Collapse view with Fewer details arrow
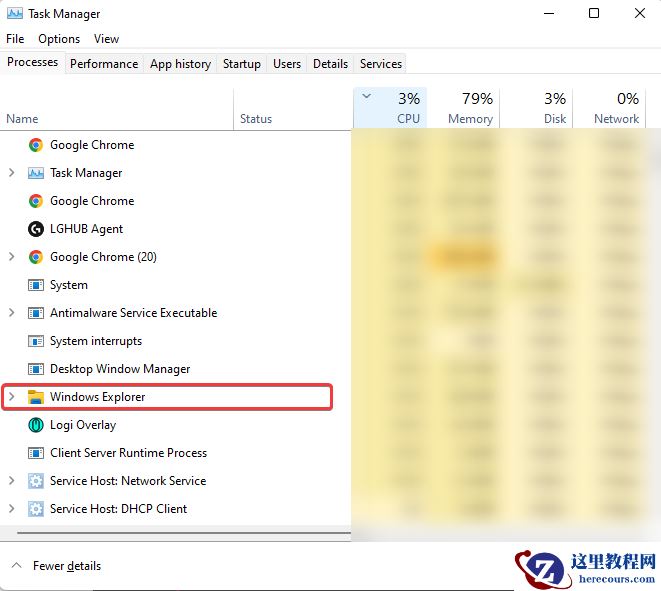 [16, 565]
